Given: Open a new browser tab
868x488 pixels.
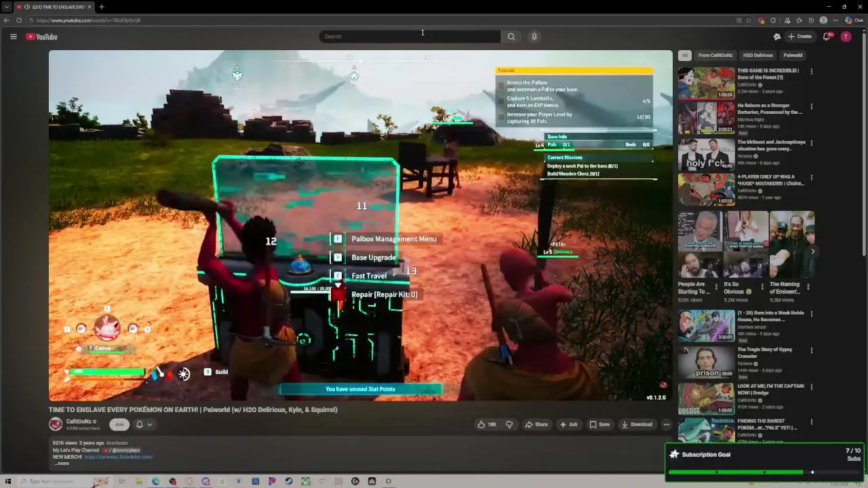Looking at the screenshot, I should point(101,7).
